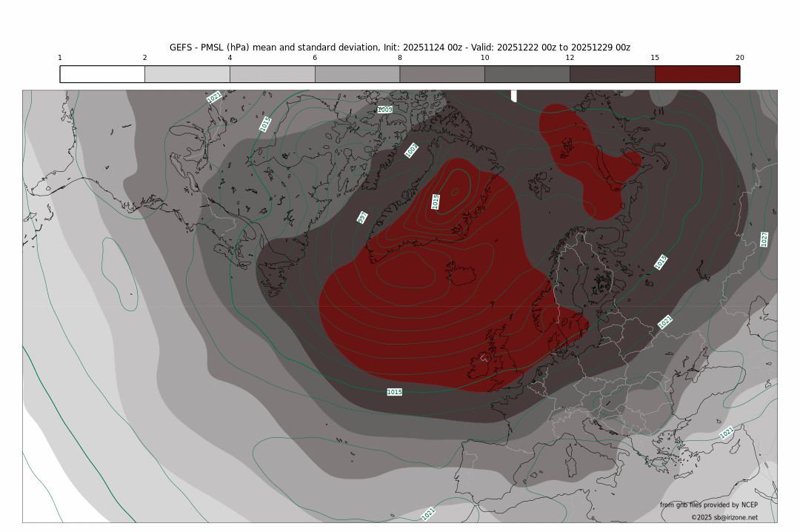Click the sb@irizone.net copyright text

click(724, 517)
